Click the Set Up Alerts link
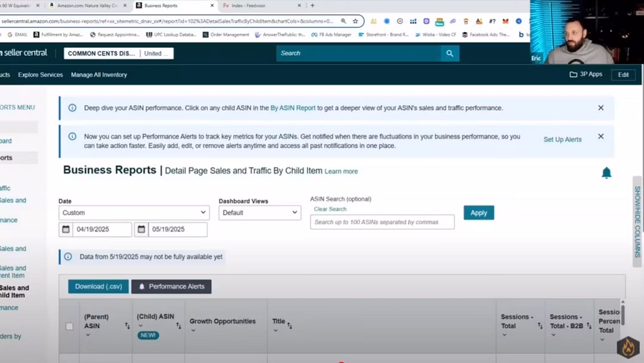Screen dimensions: 644x363 (x=562, y=140)
